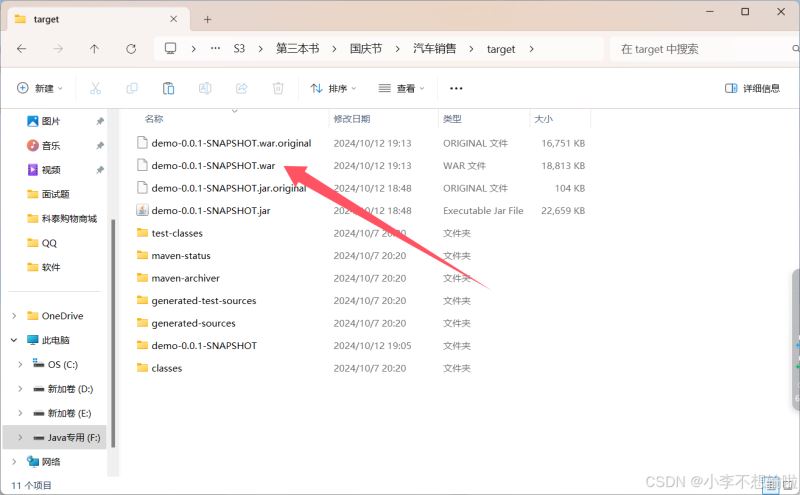Click 第三本书 in the breadcrumb path
The width and height of the screenshot is (800, 495).
[297, 48]
